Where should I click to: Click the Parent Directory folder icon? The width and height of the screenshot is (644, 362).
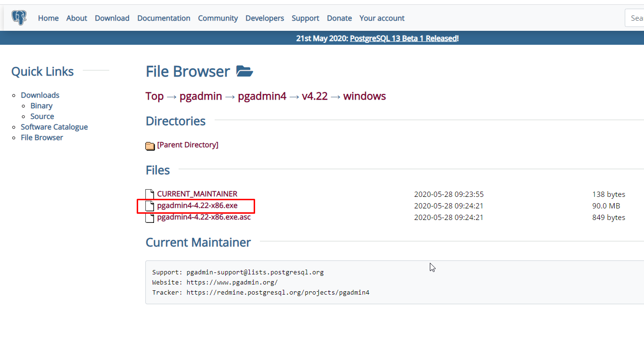150,146
